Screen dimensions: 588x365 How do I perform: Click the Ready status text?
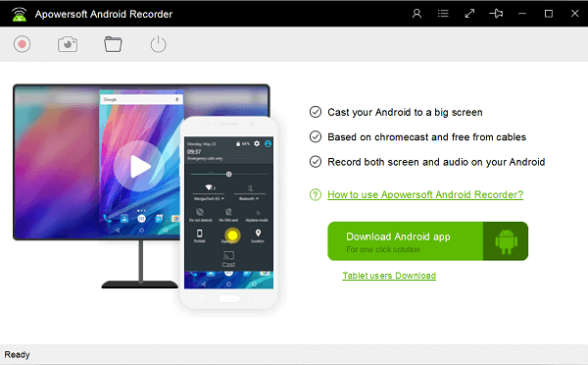point(17,354)
